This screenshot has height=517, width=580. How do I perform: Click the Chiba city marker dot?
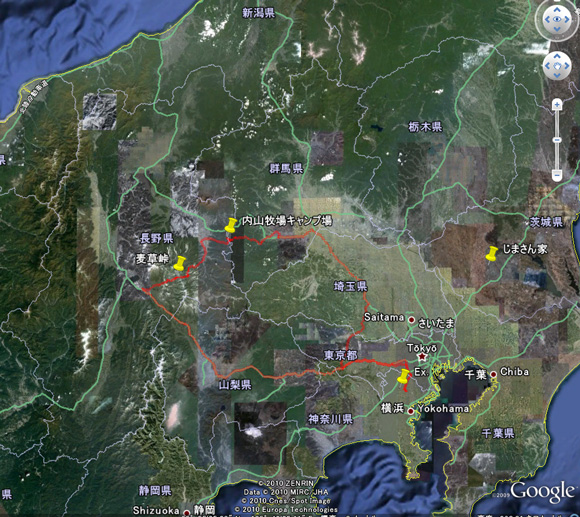(493, 374)
